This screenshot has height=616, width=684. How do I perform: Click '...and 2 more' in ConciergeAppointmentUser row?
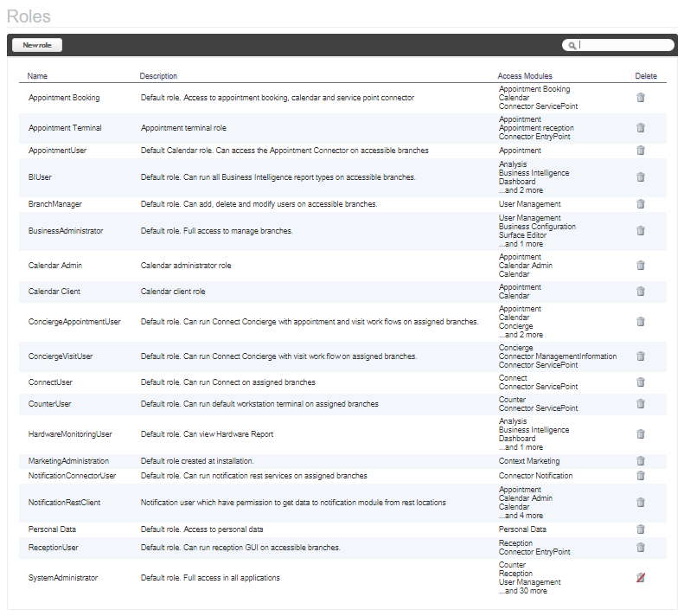pos(521,335)
